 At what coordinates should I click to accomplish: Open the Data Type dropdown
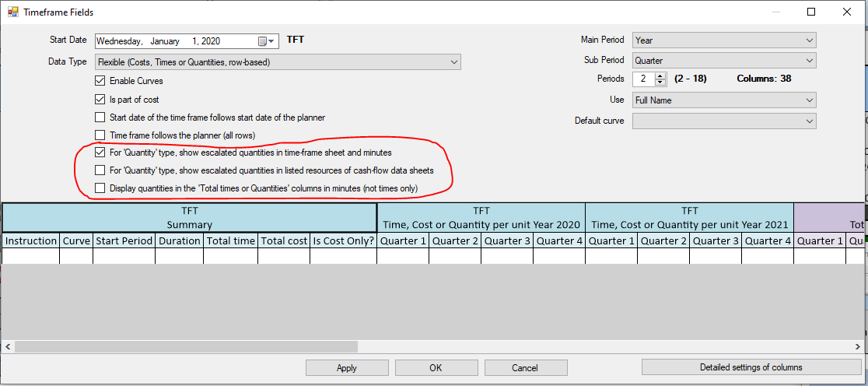pos(278,62)
